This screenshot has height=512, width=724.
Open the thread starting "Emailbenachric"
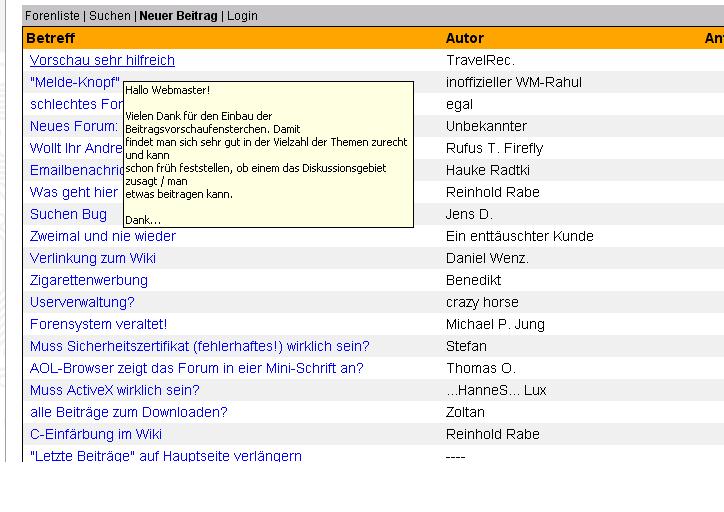[x=76, y=170]
